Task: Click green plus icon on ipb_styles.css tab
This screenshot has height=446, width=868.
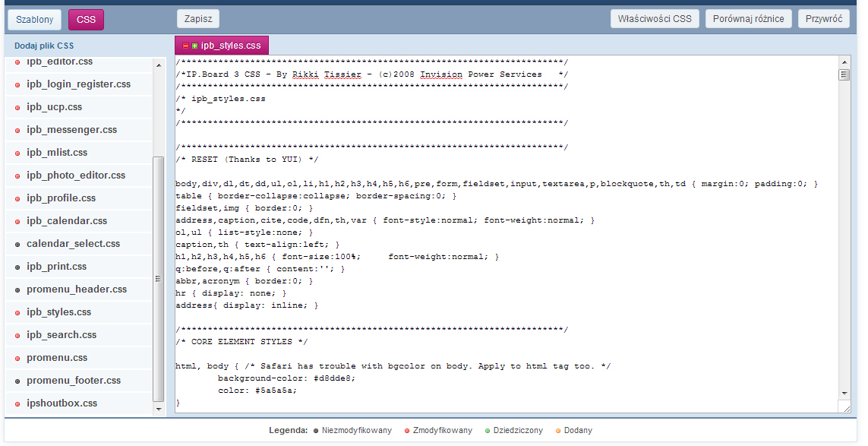Action: (194, 46)
